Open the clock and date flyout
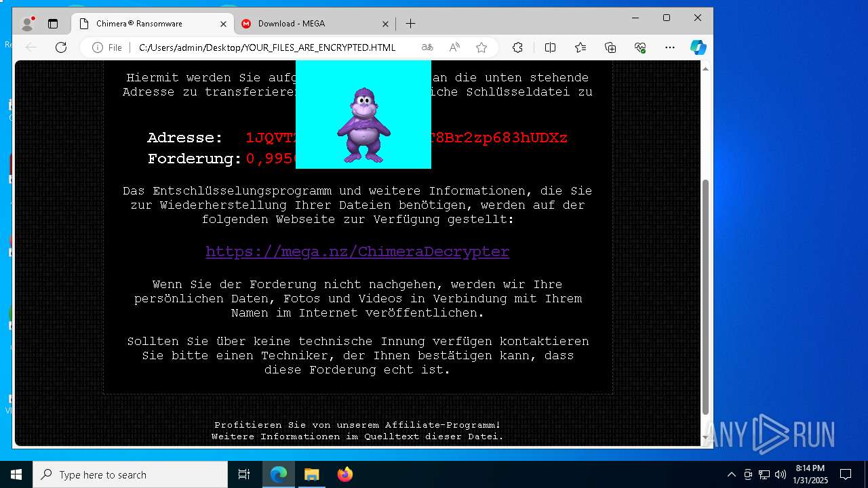The width and height of the screenshot is (868, 488). [x=810, y=474]
